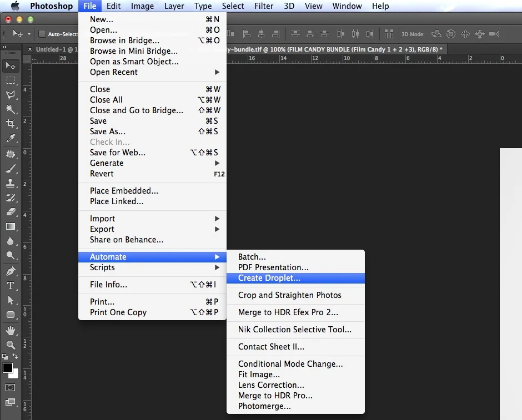Screen dimensions: 522x420
Task: Click the 3D Slide mode icon
Action: (x=480, y=34)
